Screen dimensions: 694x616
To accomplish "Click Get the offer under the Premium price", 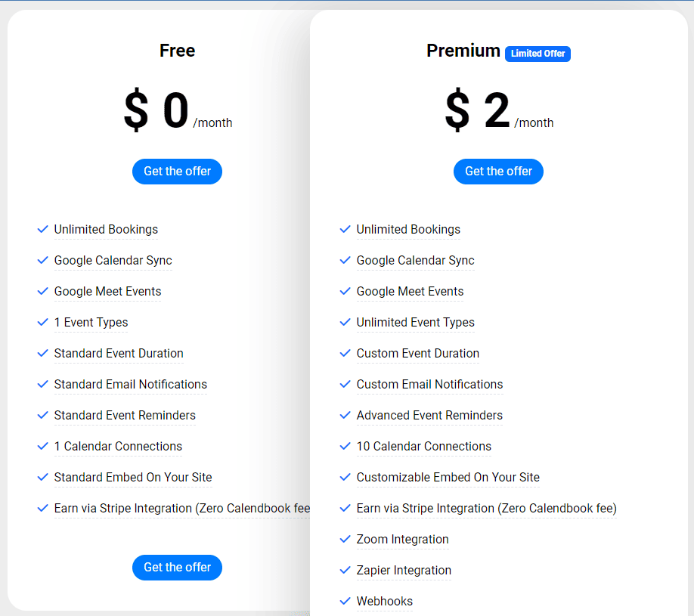I will pyautogui.click(x=498, y=172).
